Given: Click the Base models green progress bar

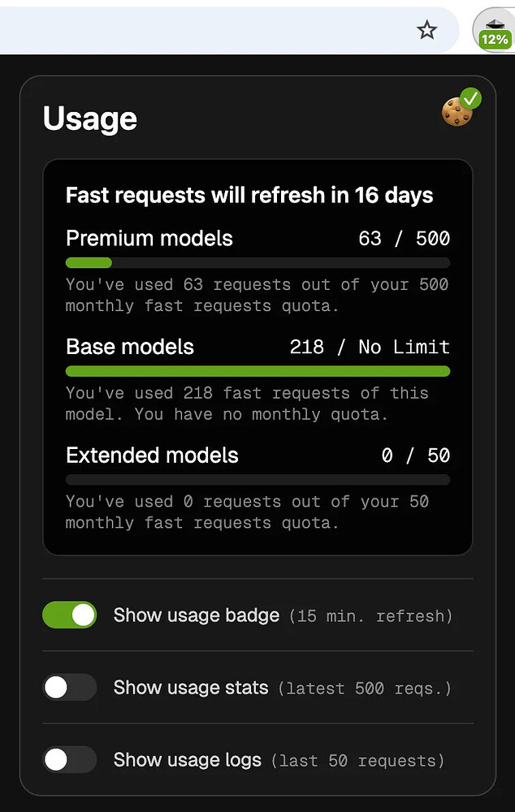Looking at the screenshot, I should pyautogui.click(x=257, y=371).
